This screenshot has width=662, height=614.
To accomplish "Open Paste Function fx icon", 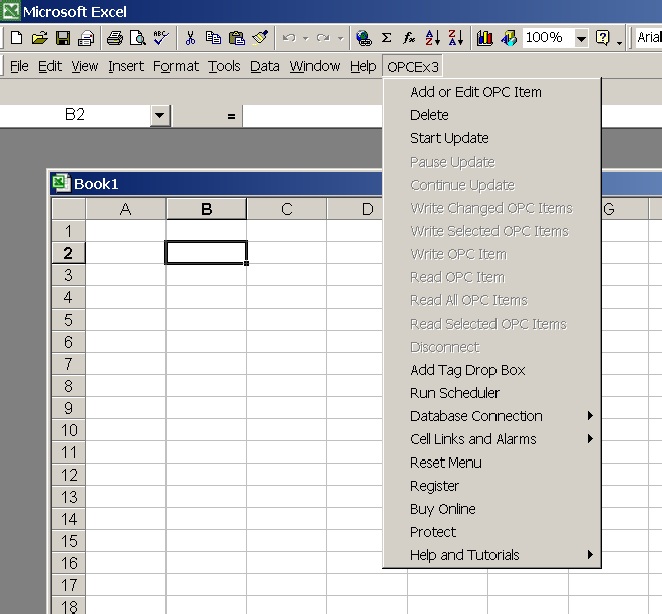I will [409, 38].
